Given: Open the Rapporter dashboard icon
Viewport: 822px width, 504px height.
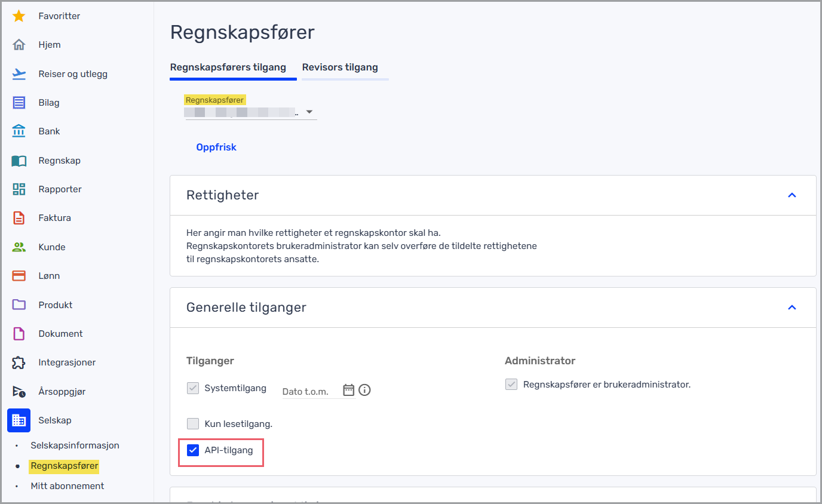Looking at the screenshot, I should coord(19,189).
